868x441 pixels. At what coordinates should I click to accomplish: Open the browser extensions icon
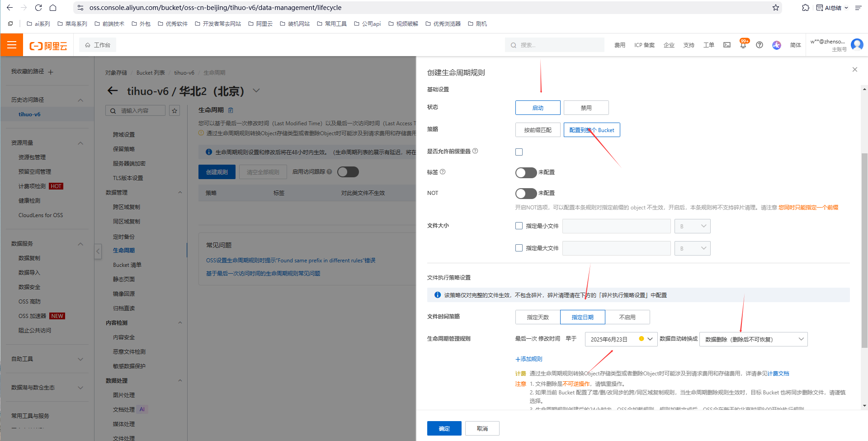pos(805,8)
